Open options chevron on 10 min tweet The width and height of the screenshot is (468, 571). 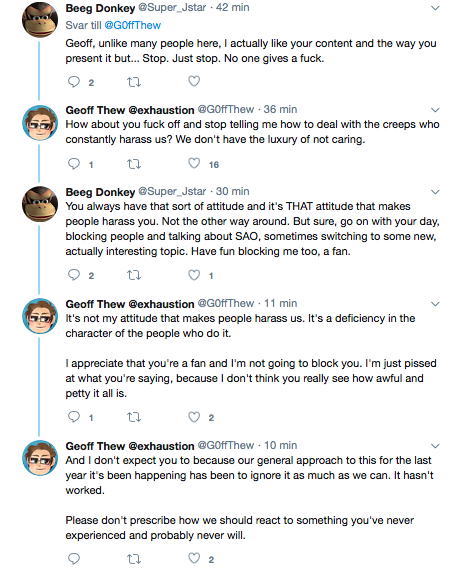click(435, 446)
